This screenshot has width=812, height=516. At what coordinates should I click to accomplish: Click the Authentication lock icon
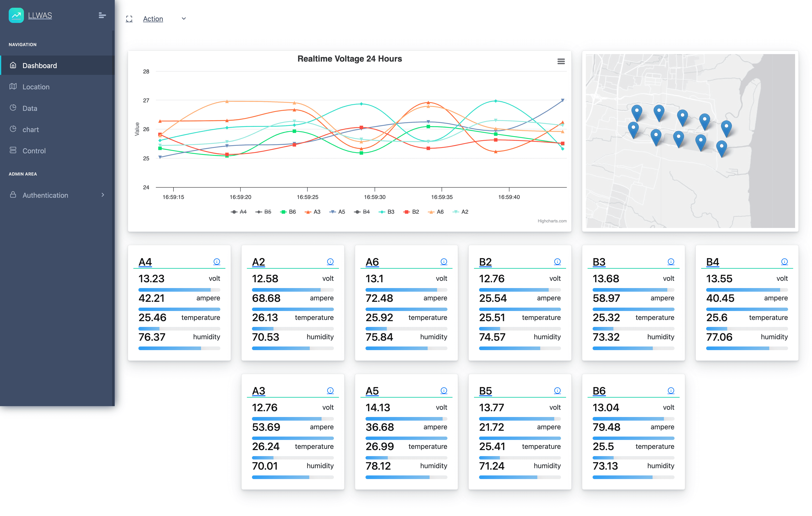(x=13, y=195)
